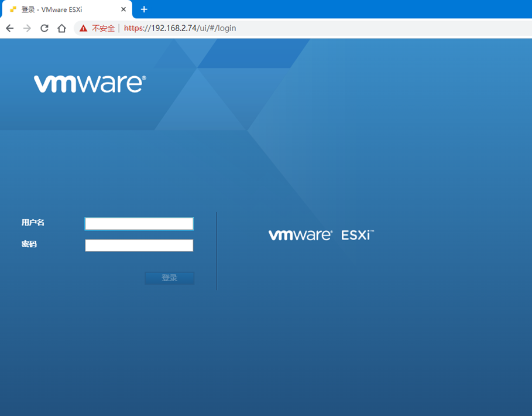Reload the ESXi login page

pyautogui.click(x=44, y=28)
